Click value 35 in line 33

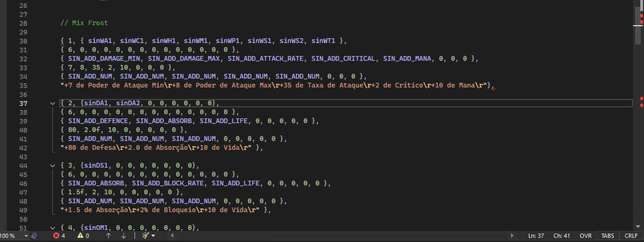pos(96,68)
